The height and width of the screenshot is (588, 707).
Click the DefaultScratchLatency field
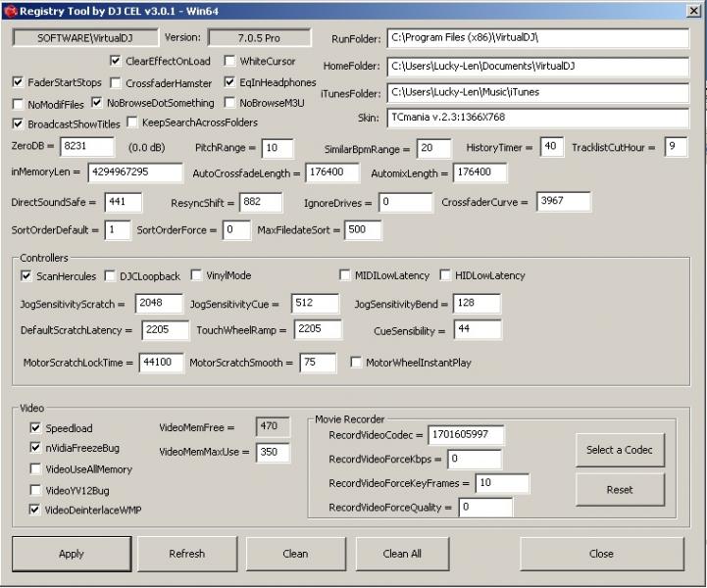(x=165, y=330)
